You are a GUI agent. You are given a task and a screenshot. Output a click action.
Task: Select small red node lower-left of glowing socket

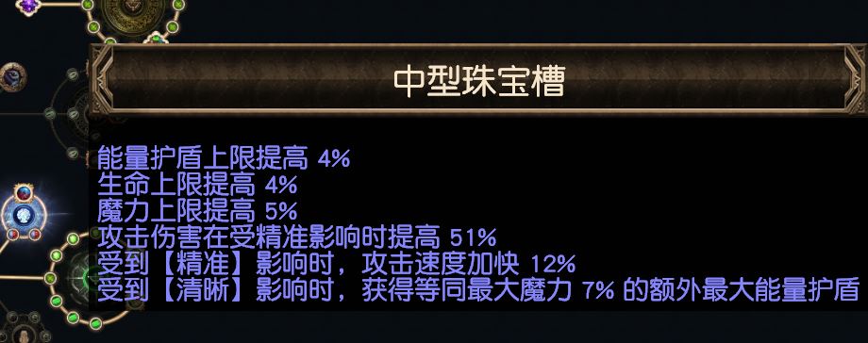[12, 235]
